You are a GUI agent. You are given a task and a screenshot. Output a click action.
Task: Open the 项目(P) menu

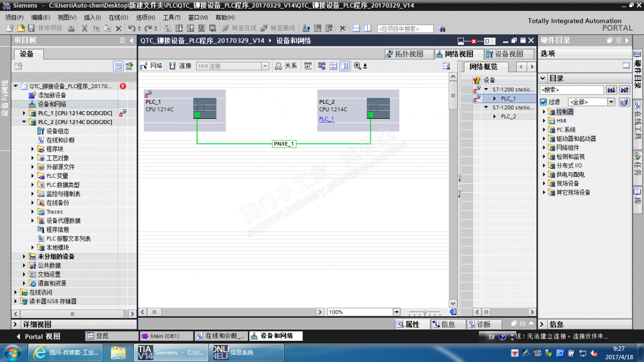point(14,17)
